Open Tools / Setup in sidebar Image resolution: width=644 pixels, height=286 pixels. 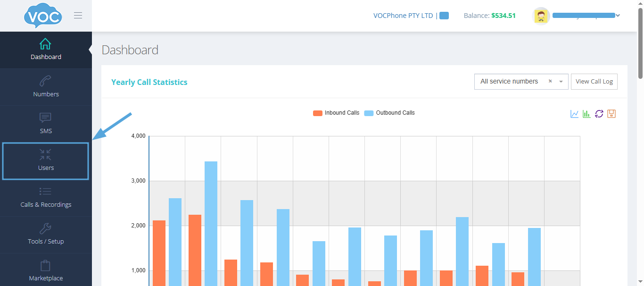(x=46, y=234)
